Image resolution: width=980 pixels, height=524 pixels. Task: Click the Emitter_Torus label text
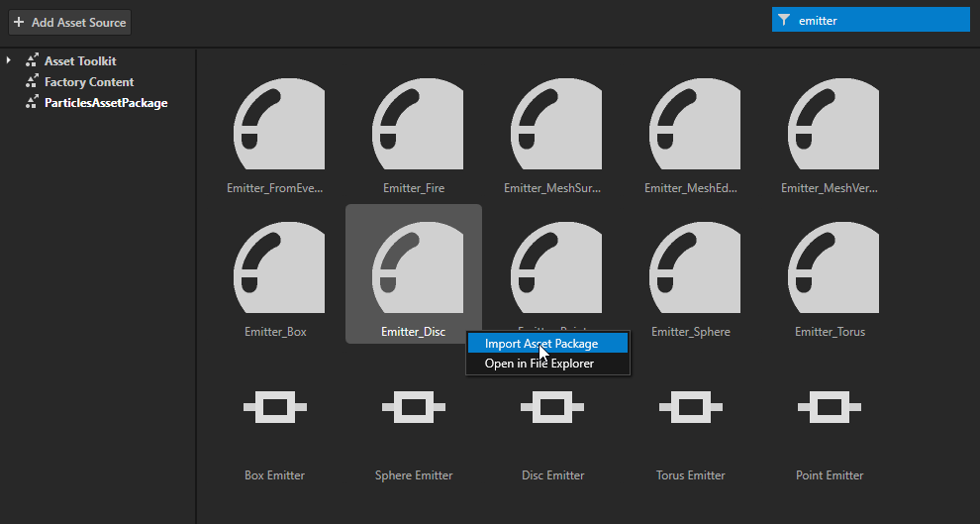pyautogui.click(x=830, y=332)
